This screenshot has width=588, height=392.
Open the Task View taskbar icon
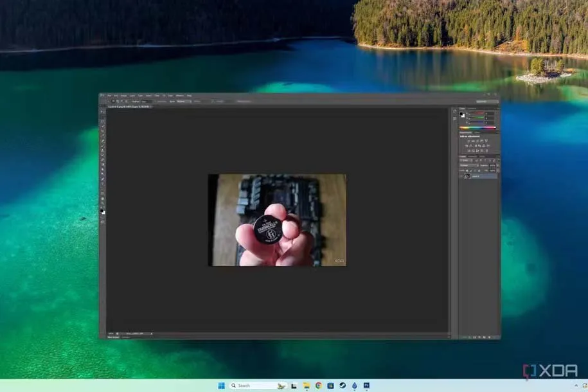[294, 386]
